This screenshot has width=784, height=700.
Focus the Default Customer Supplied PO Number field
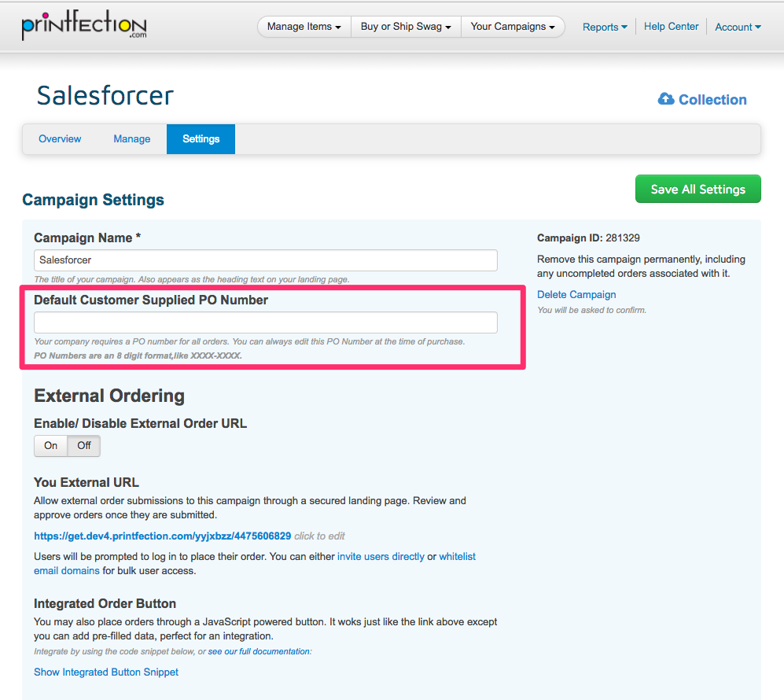pos(265,322)
